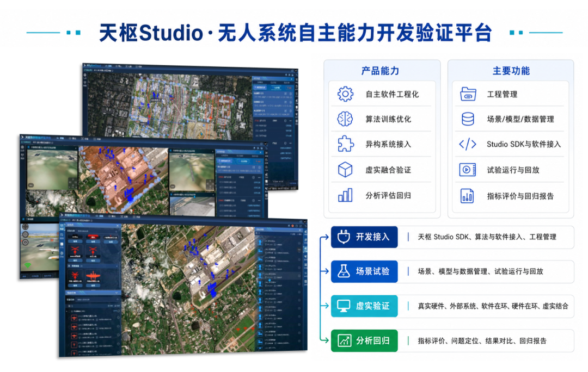The width and height of the screenshot is (588, 372).
Task: Close the task panel in the middle window
Action: click(261, 152)
